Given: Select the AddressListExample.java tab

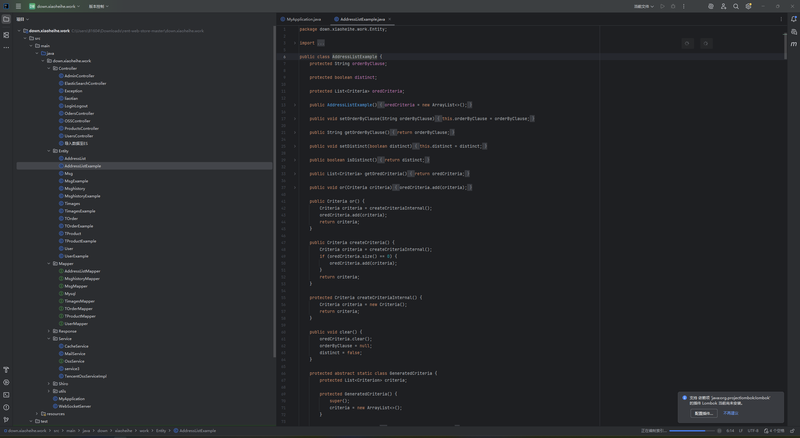Looking at the screenshot, I should (x=361, y=19).
